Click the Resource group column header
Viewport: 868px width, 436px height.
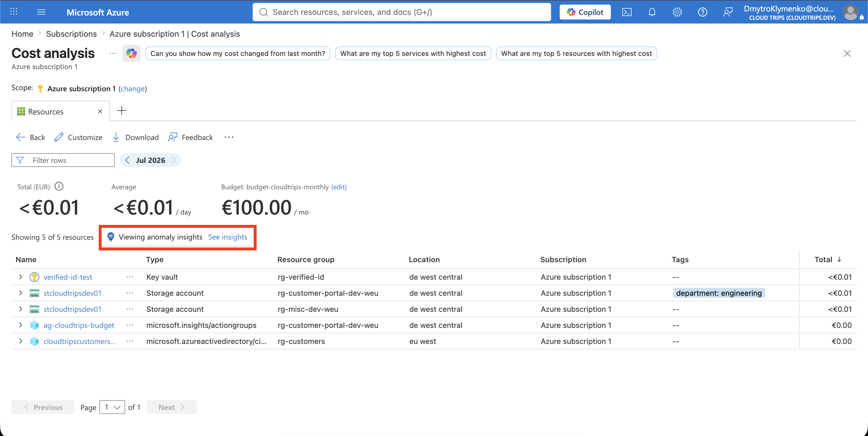point(306,259)
